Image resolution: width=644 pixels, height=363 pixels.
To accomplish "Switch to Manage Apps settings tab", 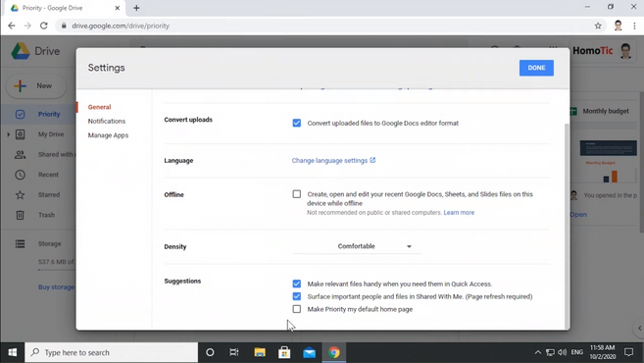I will click(108, 135).
